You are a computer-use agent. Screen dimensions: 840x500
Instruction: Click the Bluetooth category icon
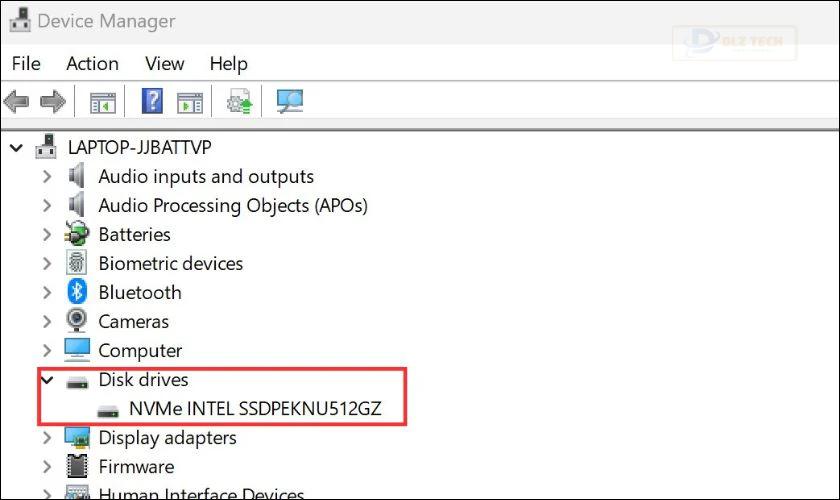click(77, 292)
